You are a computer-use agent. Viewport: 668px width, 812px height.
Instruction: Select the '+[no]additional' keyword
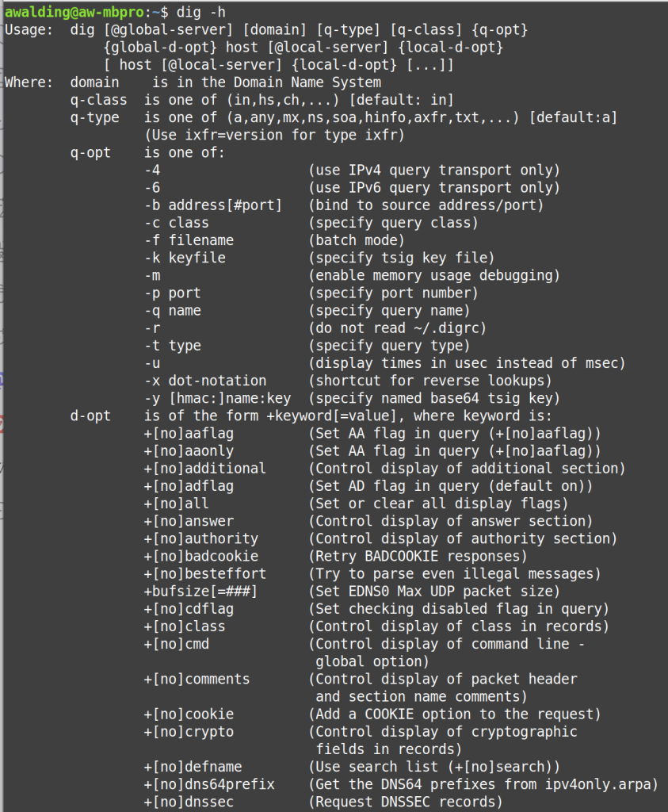[204, 469]
